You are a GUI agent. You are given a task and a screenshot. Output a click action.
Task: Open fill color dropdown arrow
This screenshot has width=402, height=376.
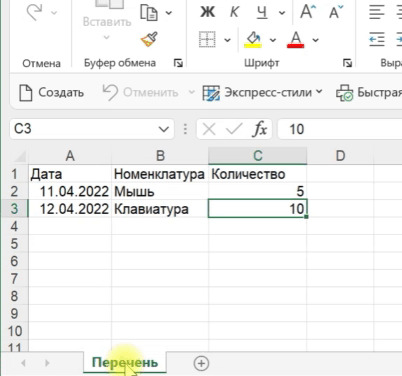point(273,40)
